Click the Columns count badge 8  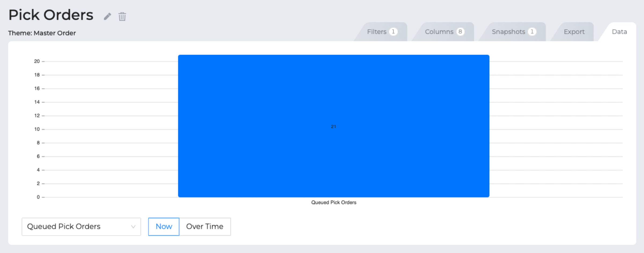[460, 32]
